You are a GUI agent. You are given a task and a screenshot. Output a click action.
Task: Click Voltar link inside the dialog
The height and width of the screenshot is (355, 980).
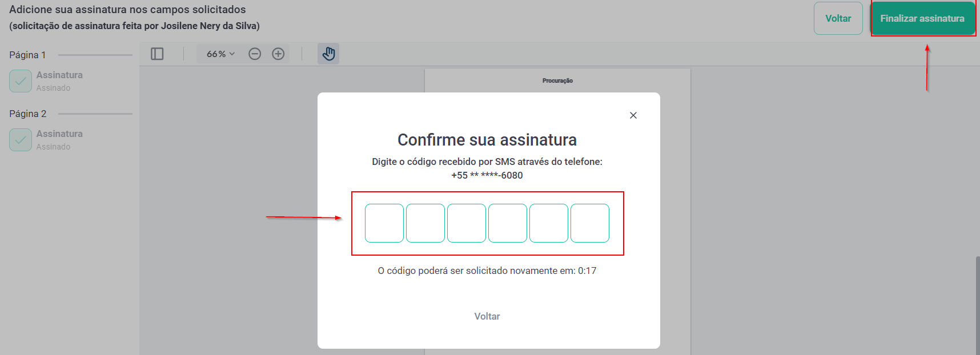pos(487,316)
